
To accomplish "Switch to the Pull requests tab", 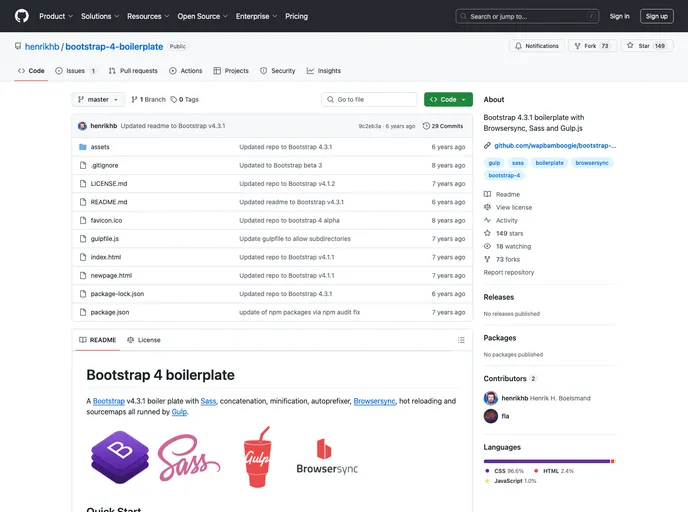I will click(133, 71).
